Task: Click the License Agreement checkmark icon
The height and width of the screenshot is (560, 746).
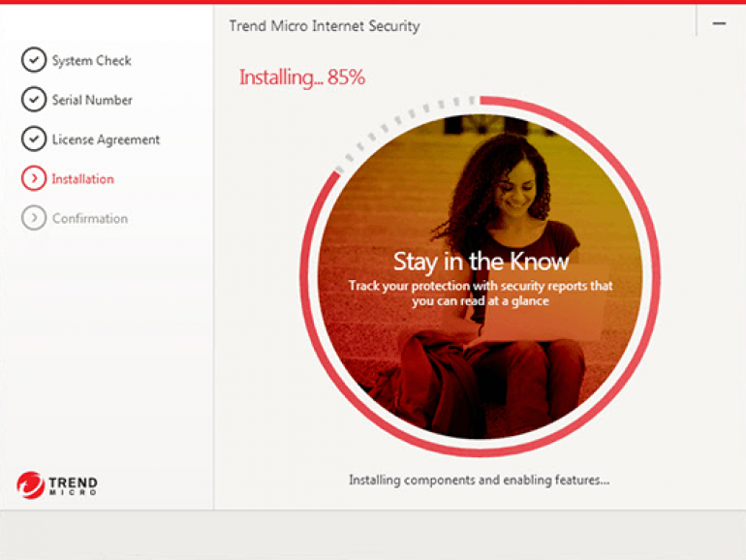Action: [x=34, y=139]
